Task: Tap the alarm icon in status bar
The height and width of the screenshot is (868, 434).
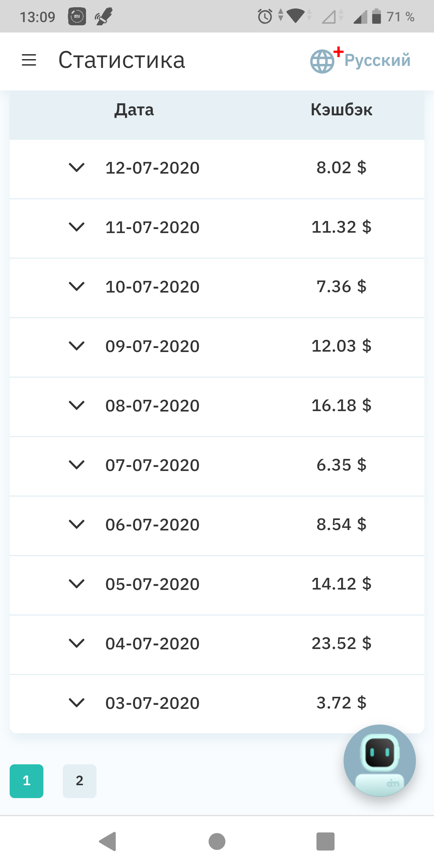Action: click(265, 16)
